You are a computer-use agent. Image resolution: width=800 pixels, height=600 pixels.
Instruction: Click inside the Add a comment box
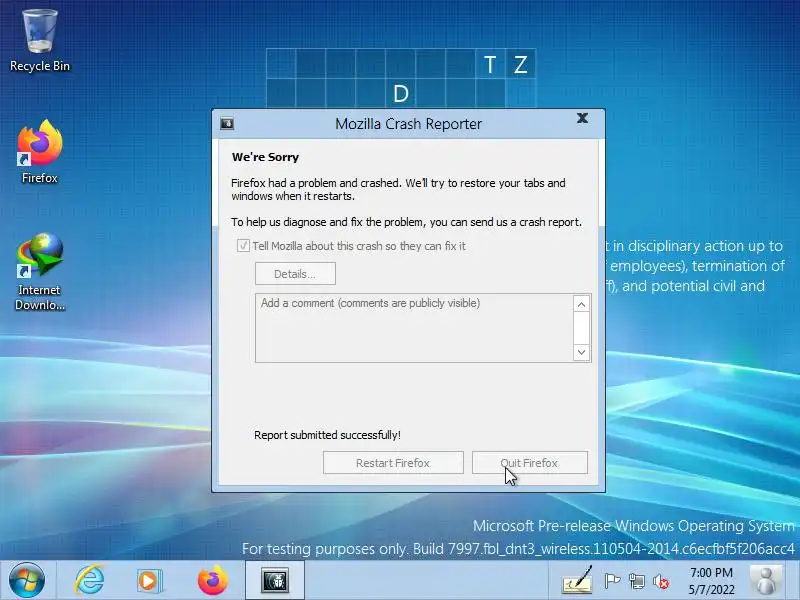414,328
